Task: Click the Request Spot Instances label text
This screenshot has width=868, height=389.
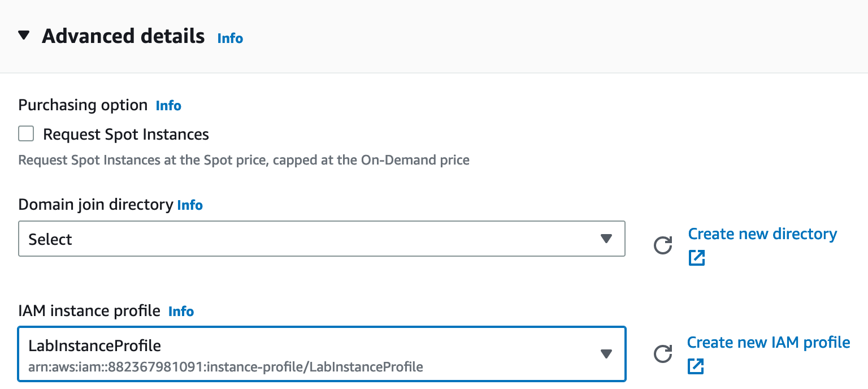Action: tap(126, 135)
